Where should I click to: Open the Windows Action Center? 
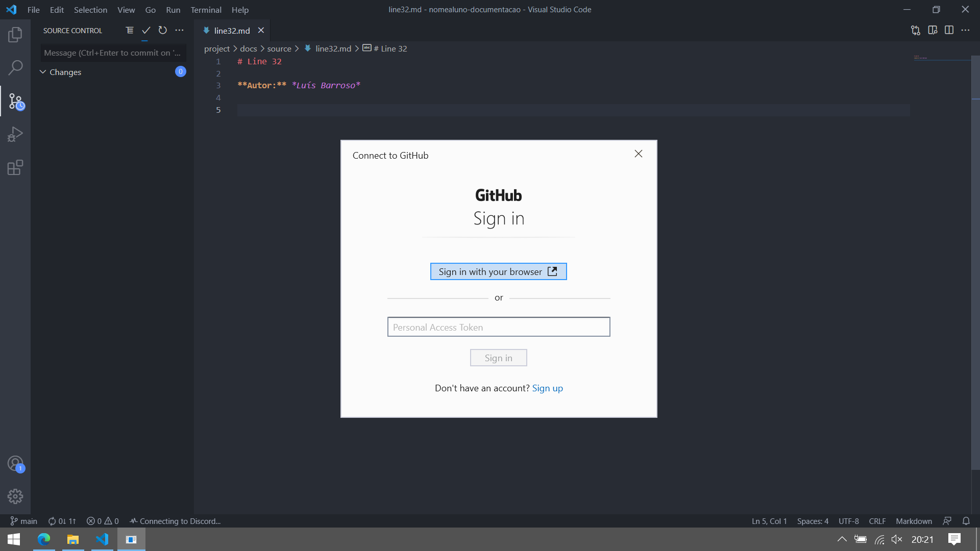click(x=954, y=539)
